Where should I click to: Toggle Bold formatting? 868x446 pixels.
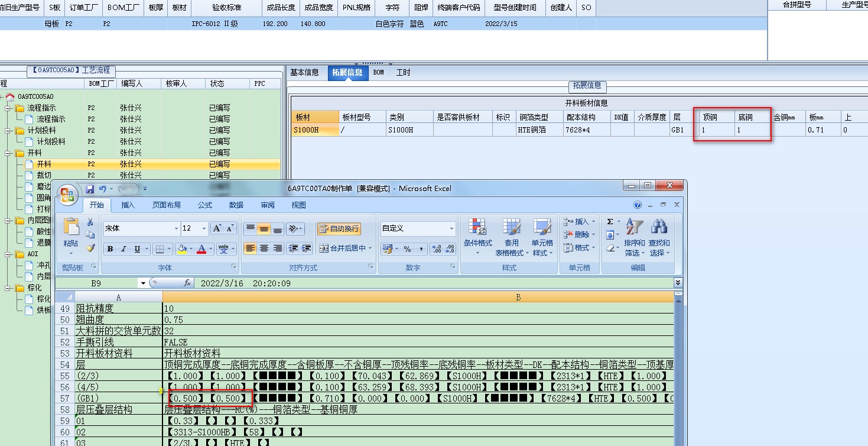click(110, 249)
